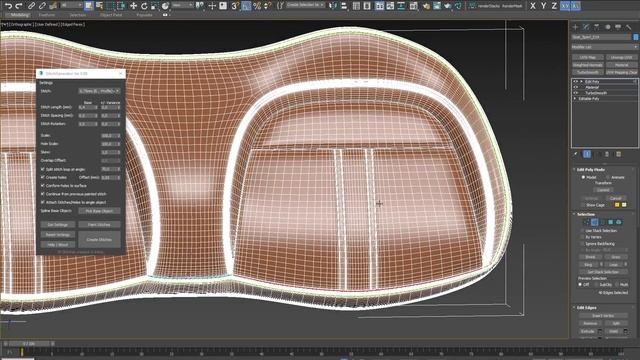The width and height of the screenshot is (640, 360).
Task: Select the Edge sub-object level icon
Action: click(594, 222)
